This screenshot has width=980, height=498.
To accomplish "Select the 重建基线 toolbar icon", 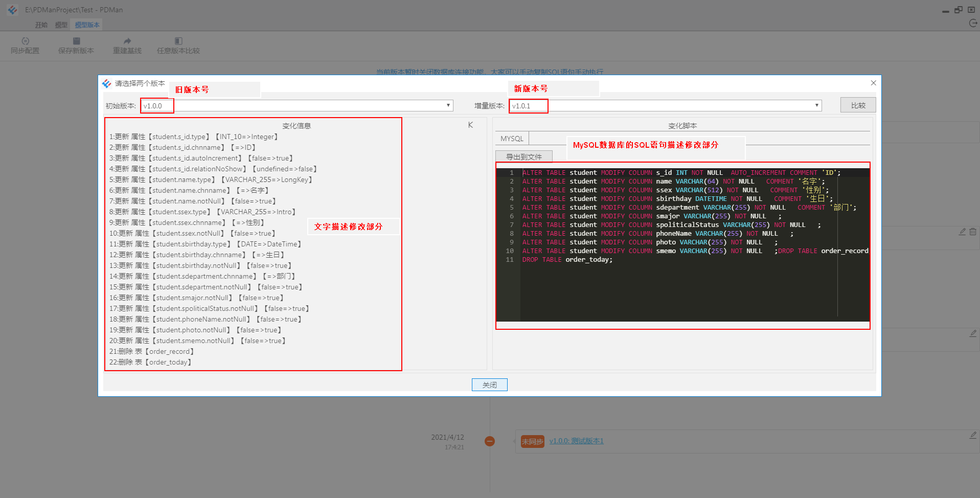I will pyautogui.click(x=126, y=46).
